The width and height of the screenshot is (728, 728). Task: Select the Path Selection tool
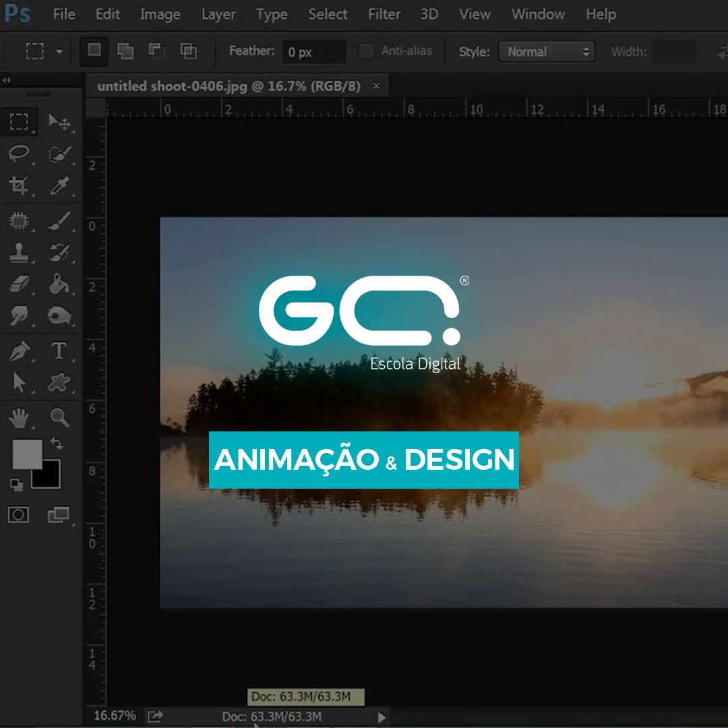[19, 383]
